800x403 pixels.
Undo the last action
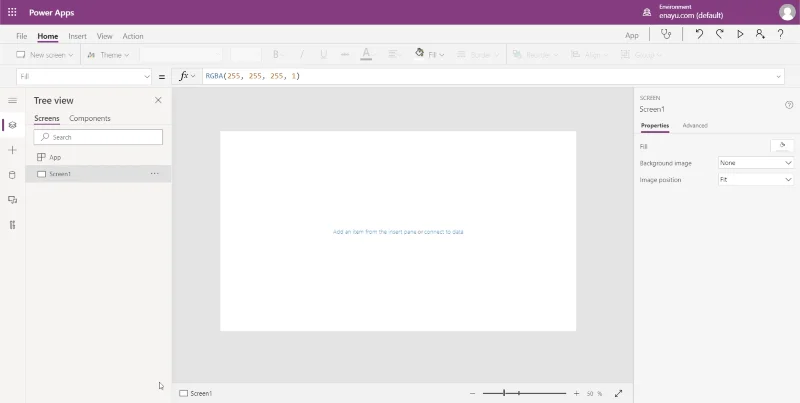699,34
